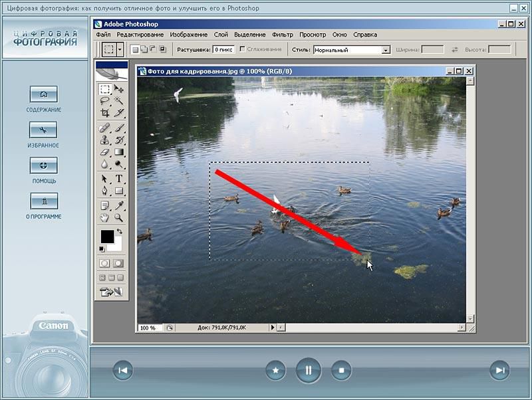Open the Изображение menu
This screenshot has width=532, height=400.
point(190,35)
